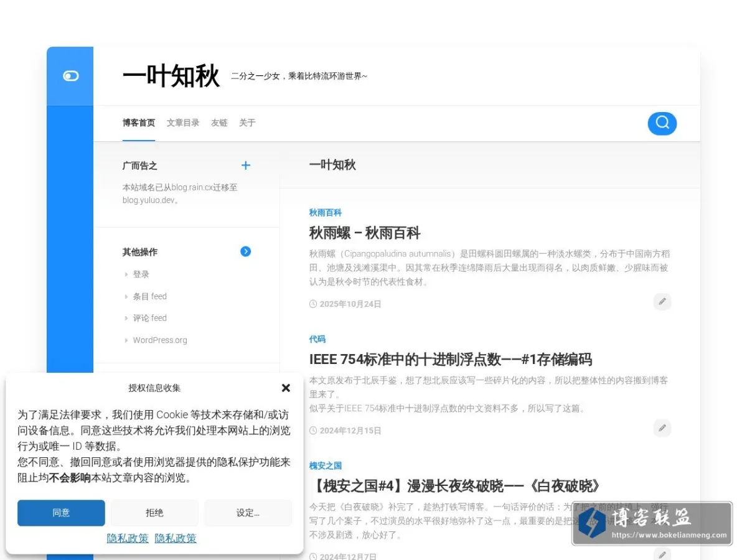Open the 秋雨百科 category link

click(x=326, y=213)
